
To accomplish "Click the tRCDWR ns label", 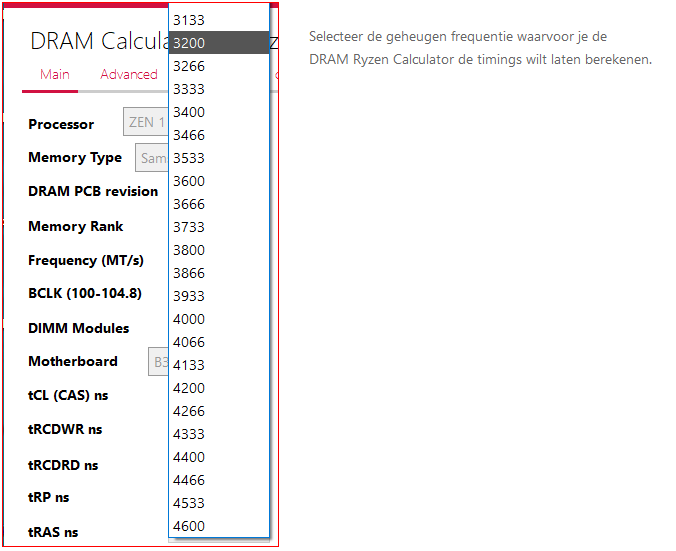I will point(65,429).
